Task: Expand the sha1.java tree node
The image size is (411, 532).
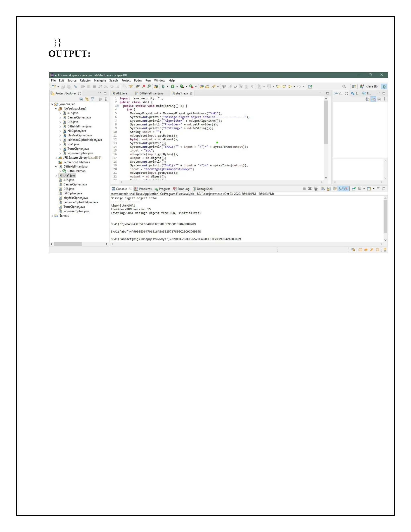Action: (x=56, y=176)
